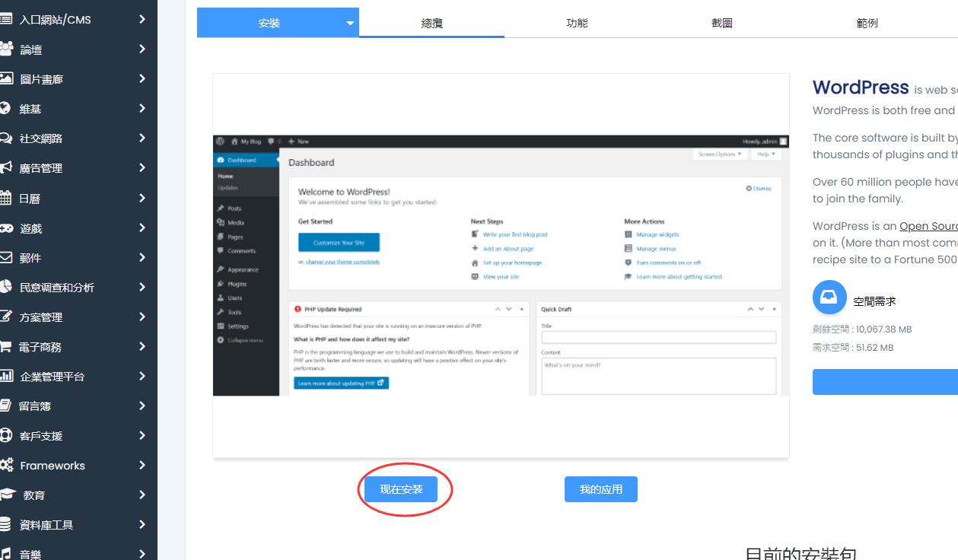Click the 留言簿 book icon
Screen dimensions: 958x560
click(x=6, y=406)
